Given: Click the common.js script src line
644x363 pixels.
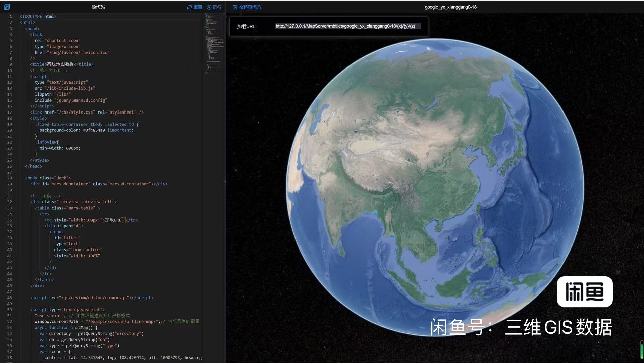Looking at the screenshot, I should click(x=91, y=298).
